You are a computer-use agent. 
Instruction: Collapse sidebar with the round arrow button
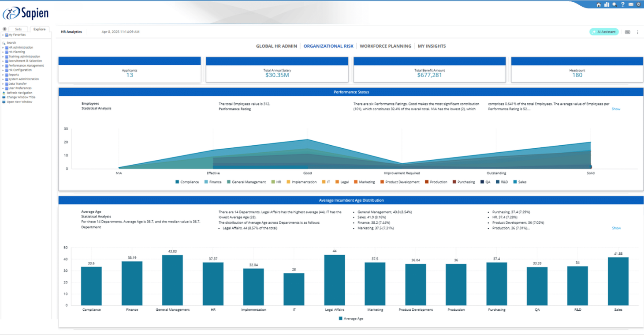[4, 29]
